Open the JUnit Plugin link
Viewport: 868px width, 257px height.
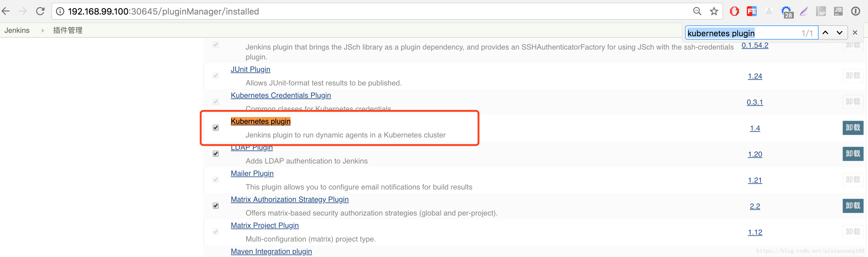point(250,69)
